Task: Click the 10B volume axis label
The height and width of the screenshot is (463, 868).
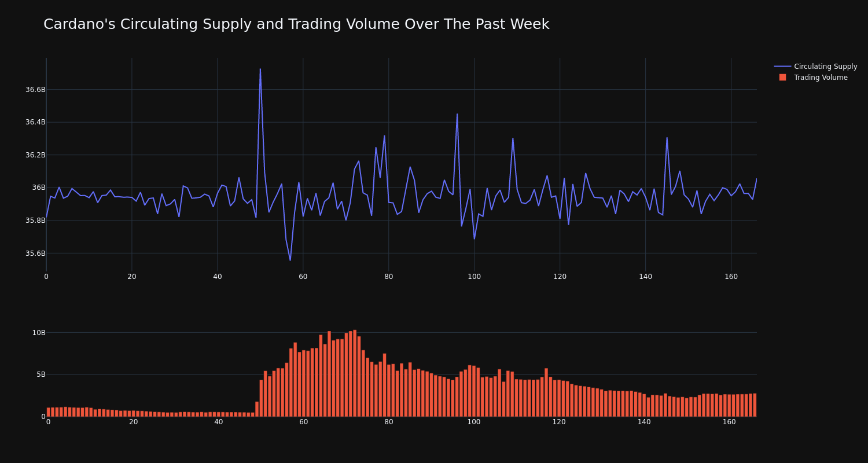Action: 39,333
